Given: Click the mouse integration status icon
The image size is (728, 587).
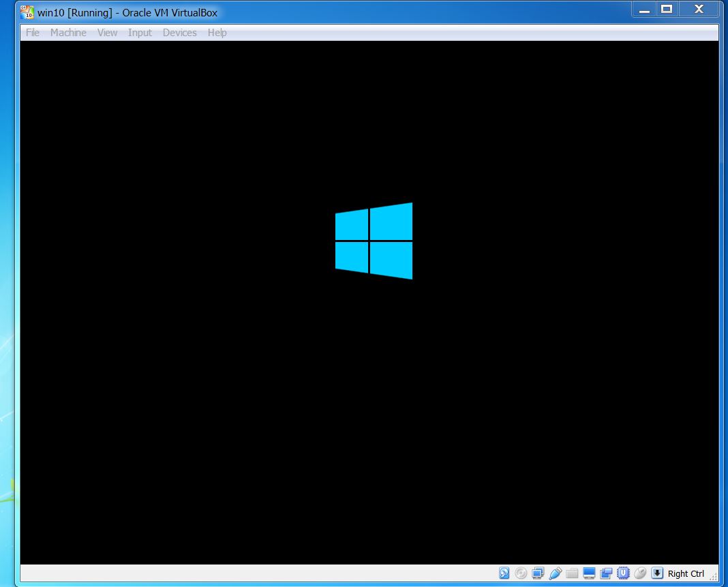Looking at the screenshot, I should click(640, 573).
